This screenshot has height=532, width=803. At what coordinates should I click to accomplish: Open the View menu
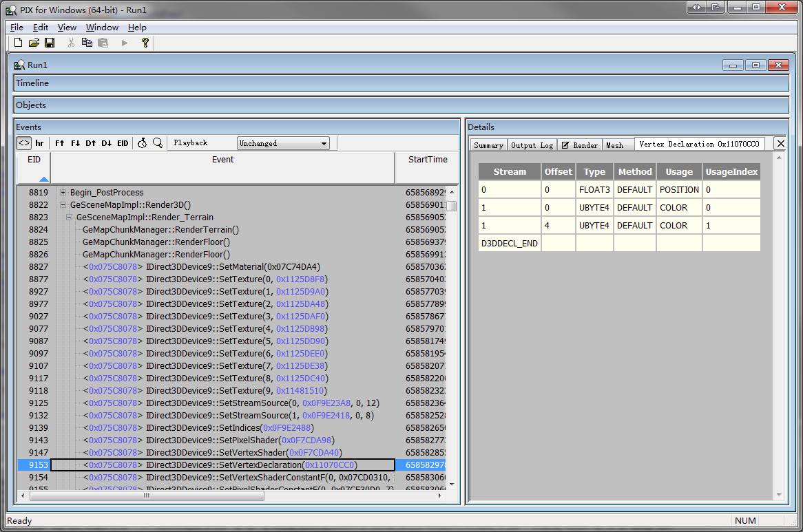[x=67, y=28]
